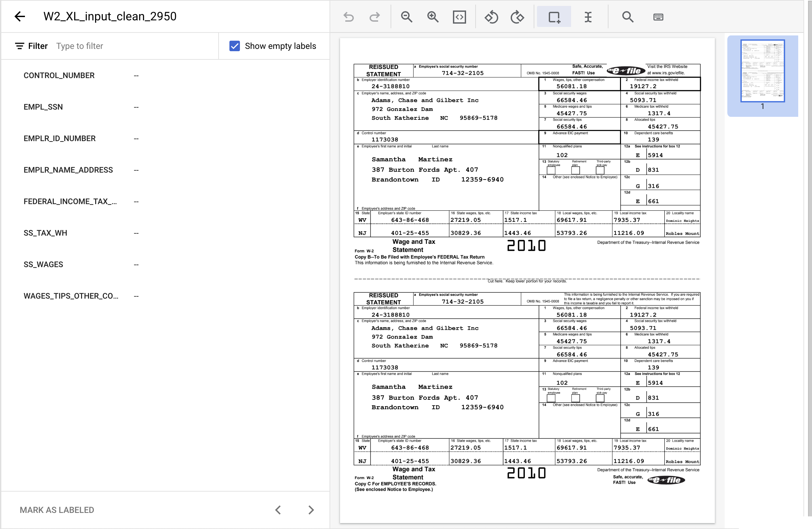812x529 pixels.
Task: Uncheck Show empty labels
Action: point(234,46)
